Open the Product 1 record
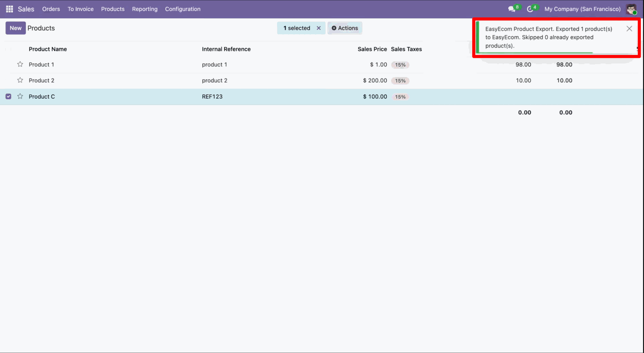644x353 pixels. point(41,64)
